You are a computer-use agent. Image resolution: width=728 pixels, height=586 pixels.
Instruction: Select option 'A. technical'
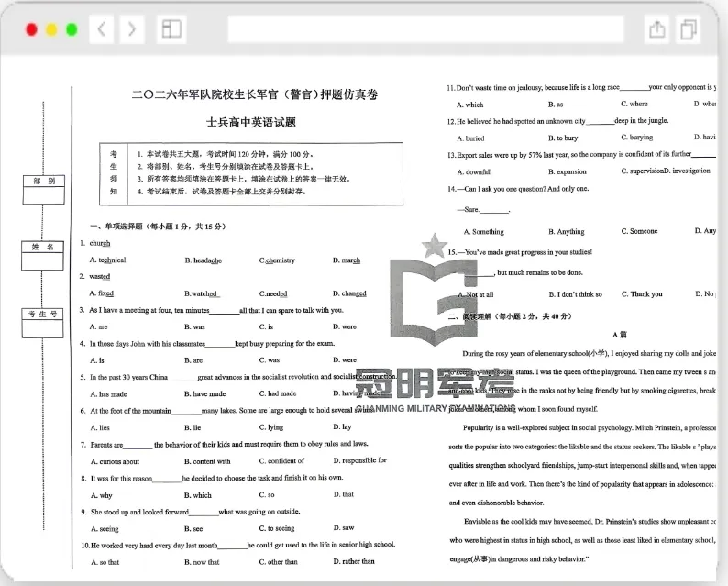[x=107, y=260]
